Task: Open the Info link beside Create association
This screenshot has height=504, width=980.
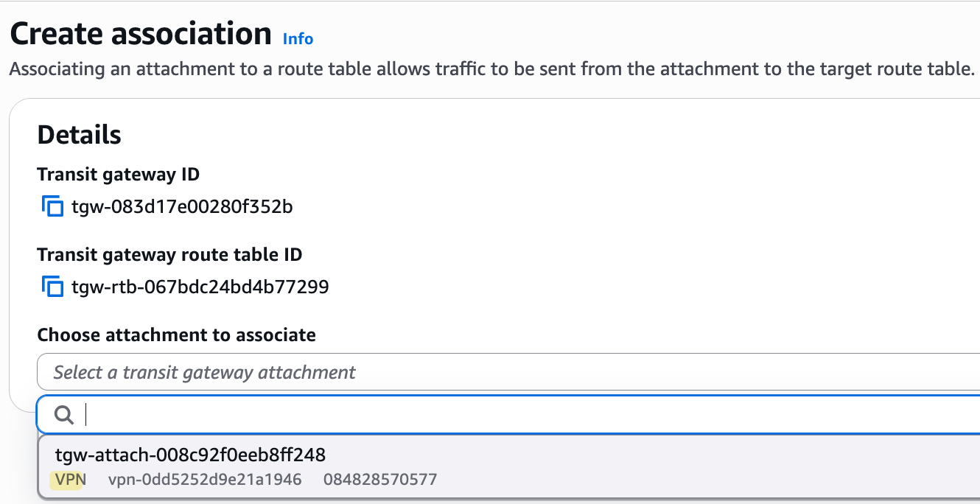Action: (298, 39)
